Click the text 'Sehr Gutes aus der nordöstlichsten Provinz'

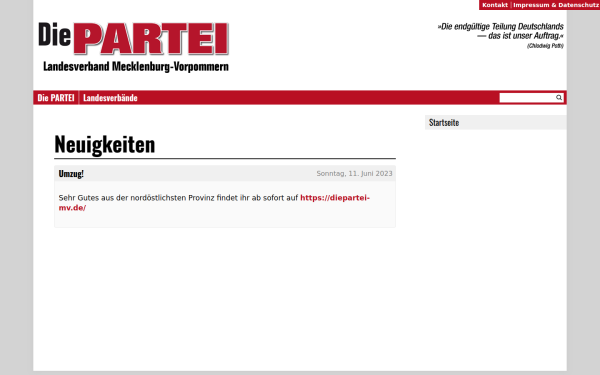136,198
